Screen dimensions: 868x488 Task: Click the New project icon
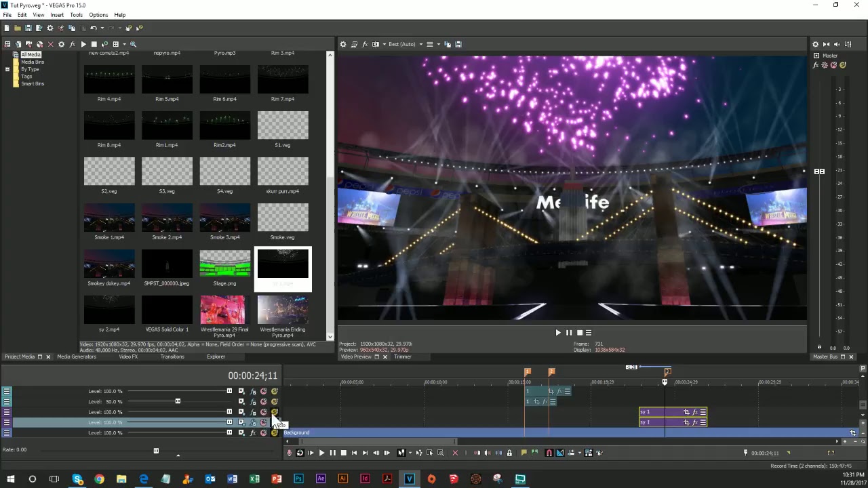click(x=7, y=28)
